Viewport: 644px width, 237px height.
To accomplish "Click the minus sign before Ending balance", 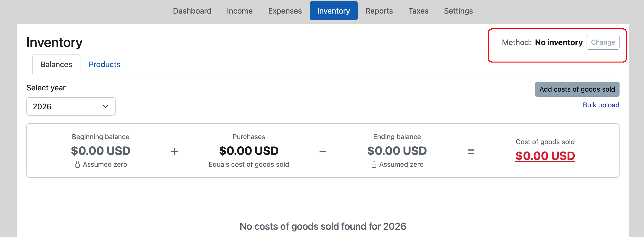I will tap(323, 151).
